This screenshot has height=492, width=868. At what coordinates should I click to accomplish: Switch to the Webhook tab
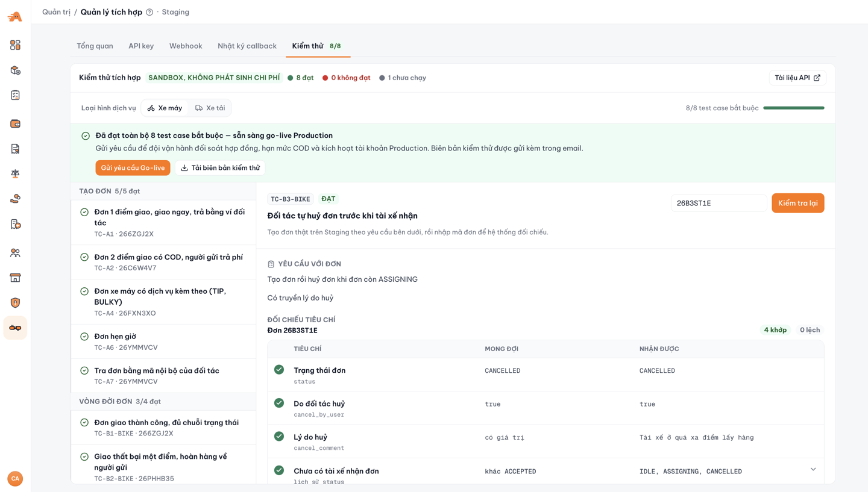click(186, 46)
